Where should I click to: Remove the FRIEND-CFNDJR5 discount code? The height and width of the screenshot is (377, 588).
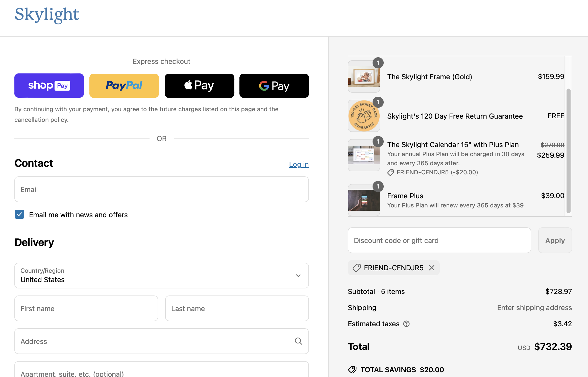click(x=432, y=268)
